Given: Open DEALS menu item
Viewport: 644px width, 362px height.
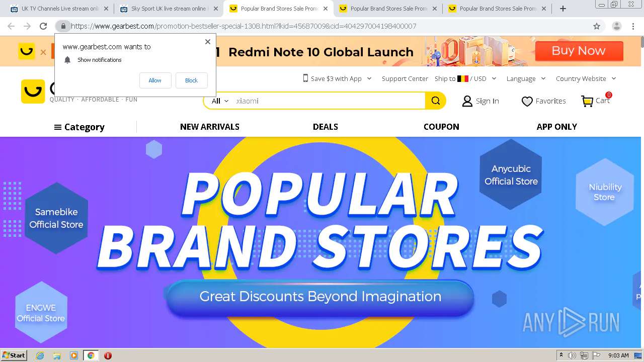Looking at the screenshot, I should (x=326, y=127).
